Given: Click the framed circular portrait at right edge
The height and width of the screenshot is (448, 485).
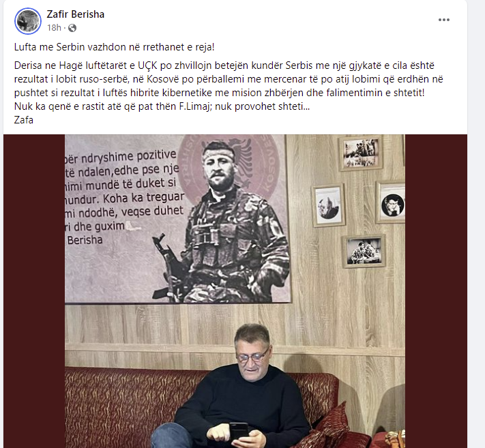Looking at the screenshot, I should pyautogui.click(x=392, y=203).
